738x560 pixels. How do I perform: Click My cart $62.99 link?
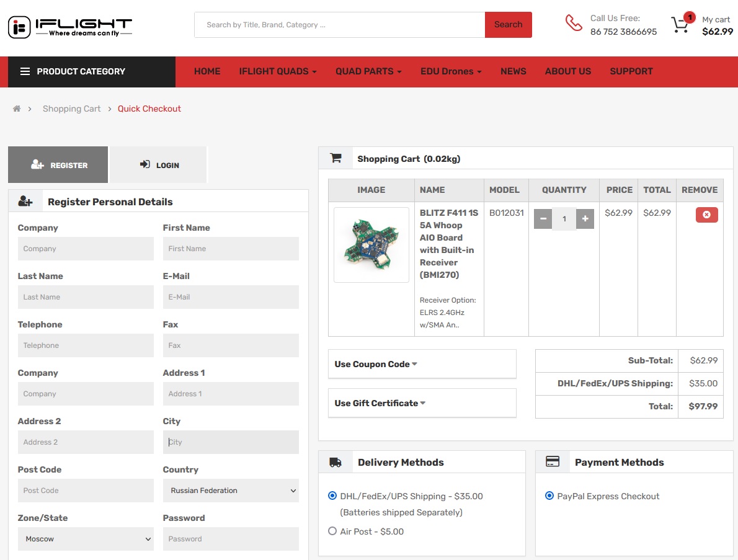[x=718, y=26]
